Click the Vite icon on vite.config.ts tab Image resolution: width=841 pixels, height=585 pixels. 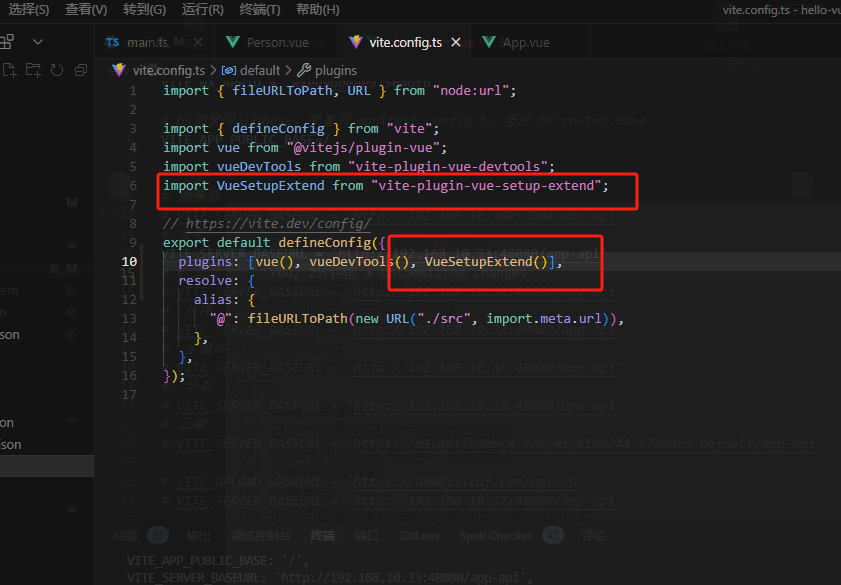point(356,43)
